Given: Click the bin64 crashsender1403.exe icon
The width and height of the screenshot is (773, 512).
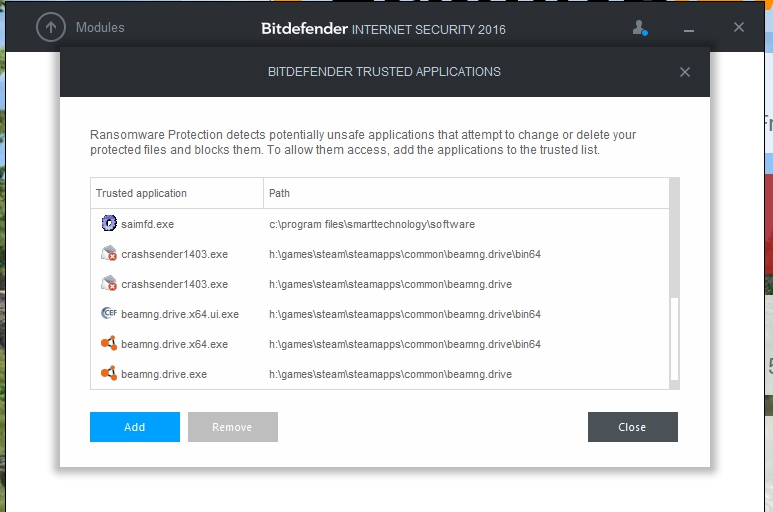Looking at the screenshot, I should pos(109,254).
